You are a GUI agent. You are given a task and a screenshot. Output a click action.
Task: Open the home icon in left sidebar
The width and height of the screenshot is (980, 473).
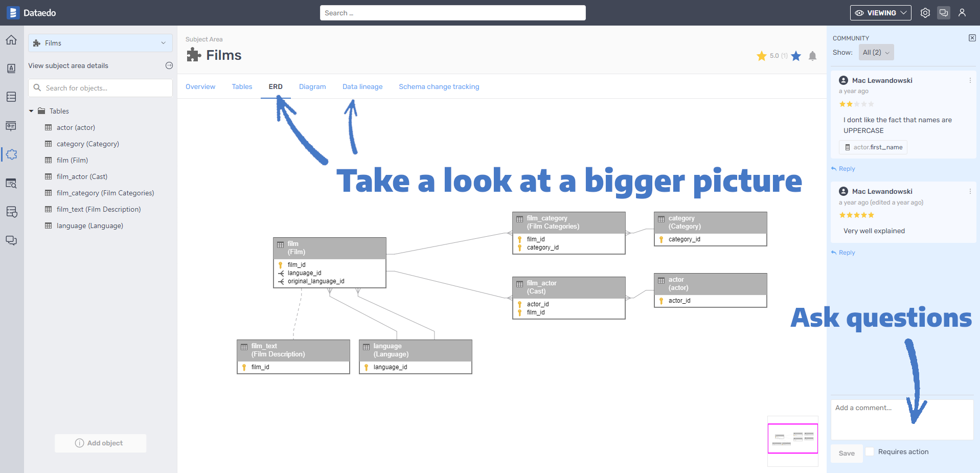(11, 40)
